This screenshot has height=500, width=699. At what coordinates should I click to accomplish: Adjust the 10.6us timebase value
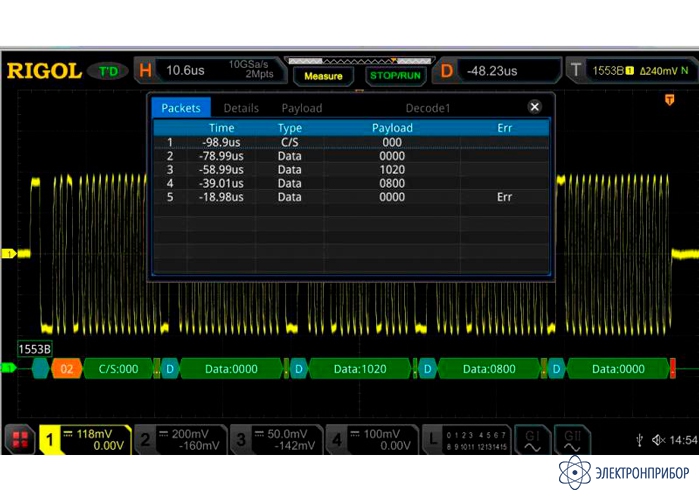[185, 70]
